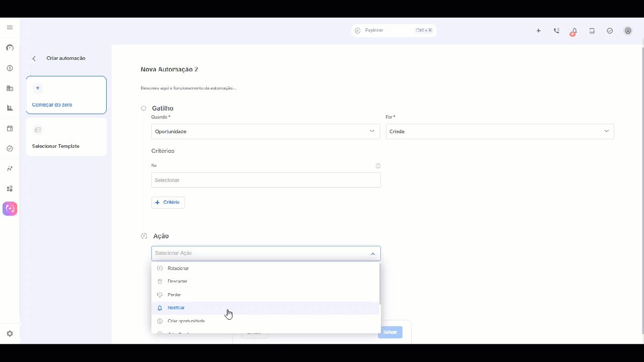Expand the Quando Oportunidade dropdown
This screenshot has height=362, width=644.
point(266,131)
